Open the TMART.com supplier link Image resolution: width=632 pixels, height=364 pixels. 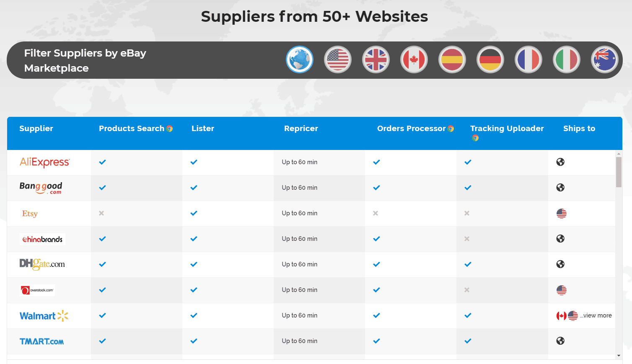pyautogui.click(x=41, y=341)
